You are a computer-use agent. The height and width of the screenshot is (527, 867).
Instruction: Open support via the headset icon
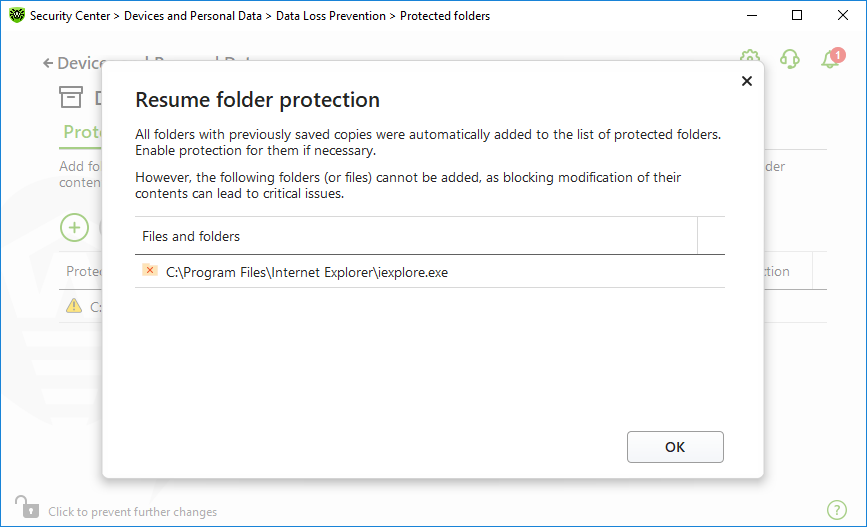click(x=790, y=59)
